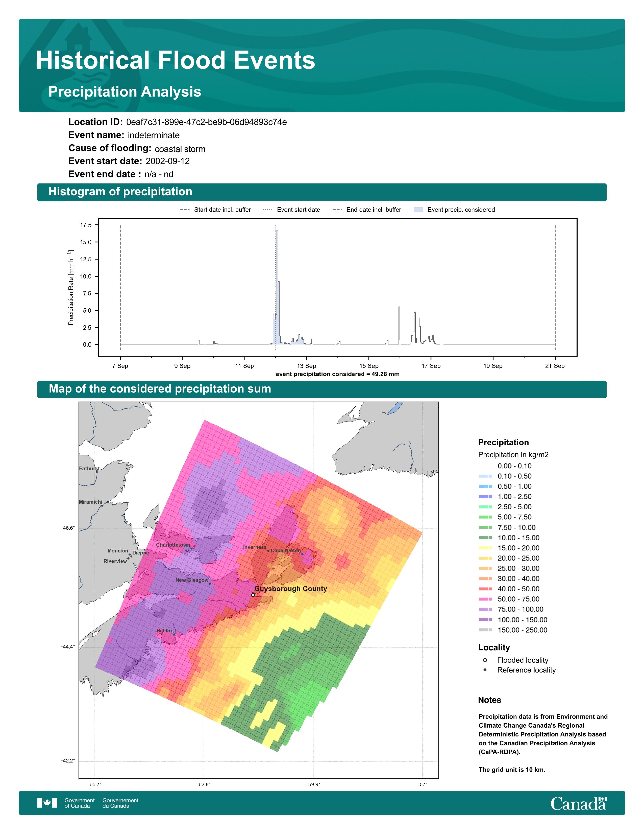This screenshot has width=644, height=834.
Task: Click the Canadian flag icon in the footer
Action: [x=47, y=803]
